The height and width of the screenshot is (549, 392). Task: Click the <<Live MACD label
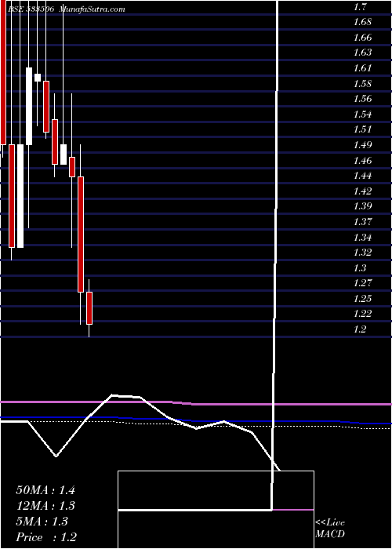pyautogui.click(x=330, y=529)
